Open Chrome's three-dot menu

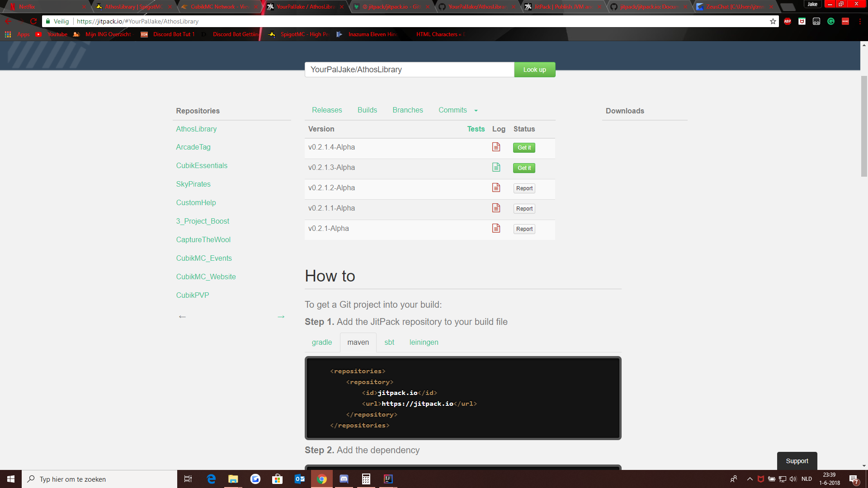860,21
